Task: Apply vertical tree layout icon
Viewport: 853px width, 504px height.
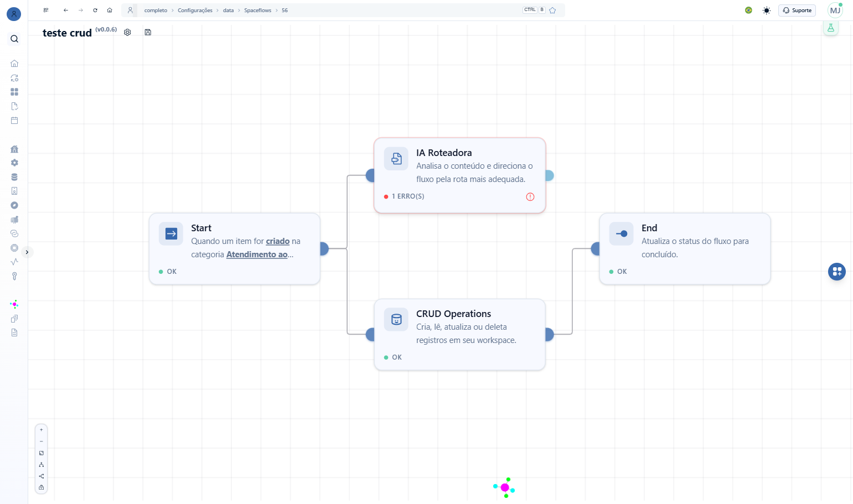Action: [41, 465]
